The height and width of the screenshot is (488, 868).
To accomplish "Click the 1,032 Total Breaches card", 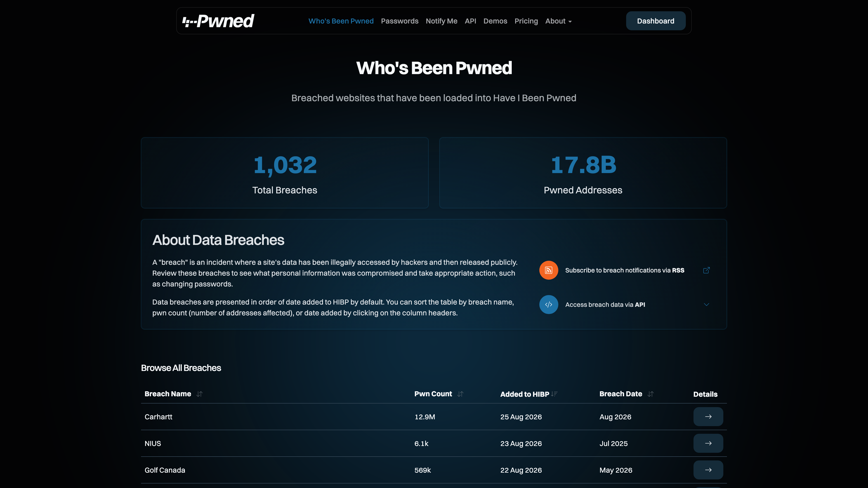I will click(x=285, y=173).
